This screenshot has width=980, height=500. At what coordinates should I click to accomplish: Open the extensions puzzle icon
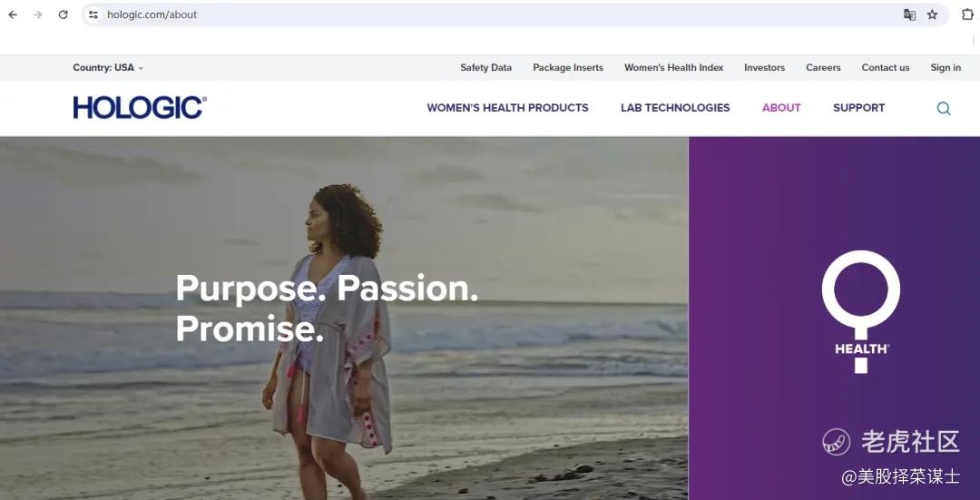tap(967, 15)
